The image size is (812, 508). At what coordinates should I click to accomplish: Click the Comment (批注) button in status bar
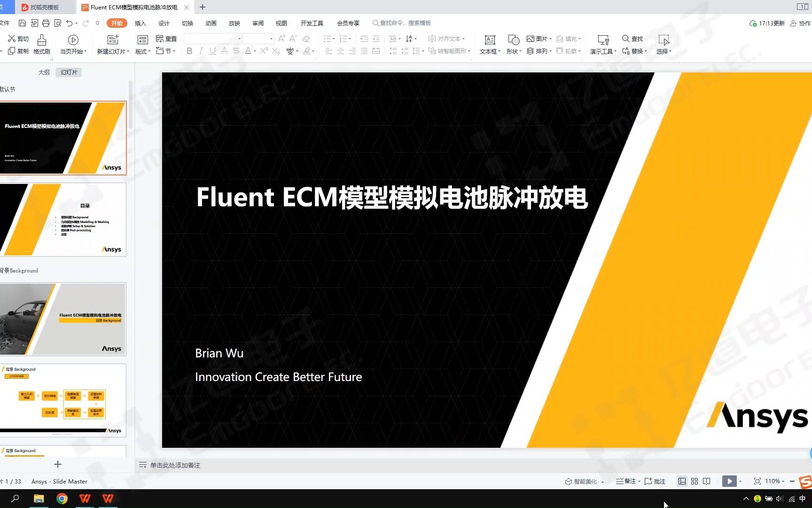(655, 481)
